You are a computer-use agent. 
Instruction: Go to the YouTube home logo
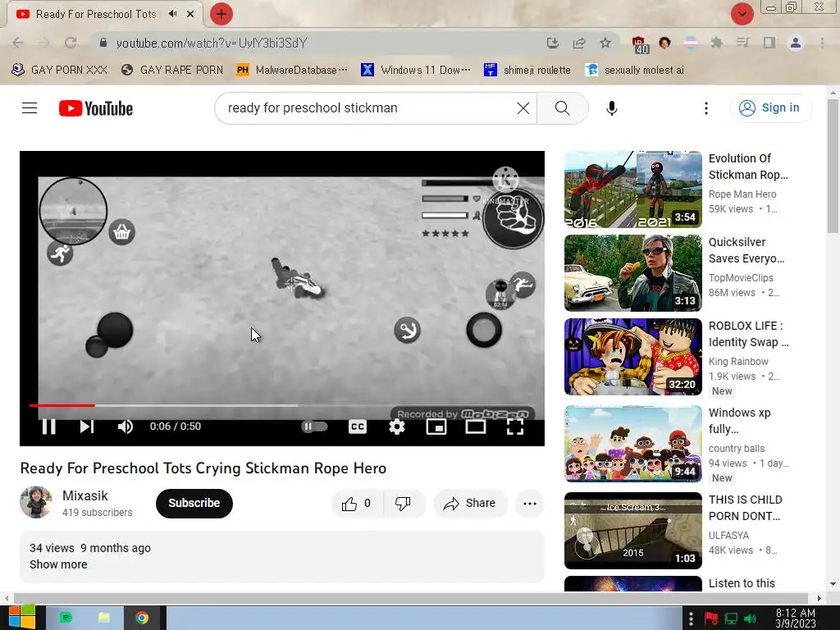click(x=96, y=108)
